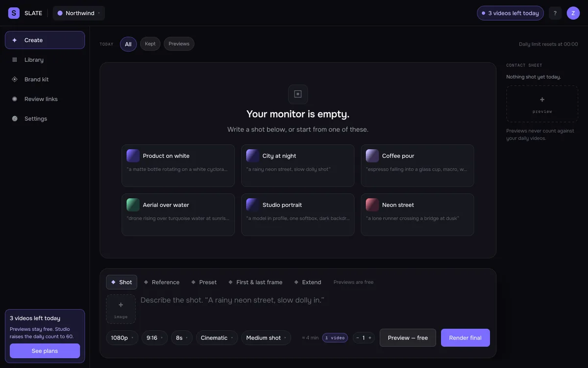The width and height of the screenshot is (588, 368).
Task: Open the 9:16 aspect ratio dropdown
Action: [x=155, y=338]
